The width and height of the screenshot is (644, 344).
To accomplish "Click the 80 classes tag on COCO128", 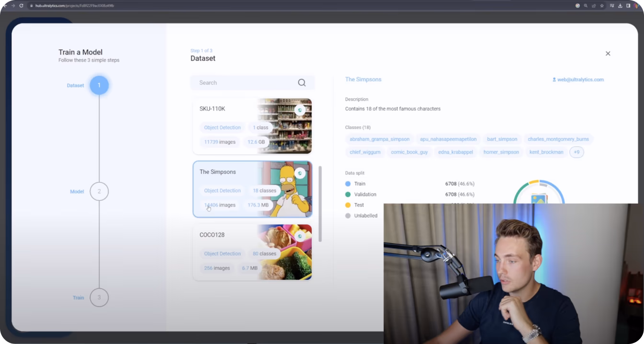I will (x=264, y=254).
